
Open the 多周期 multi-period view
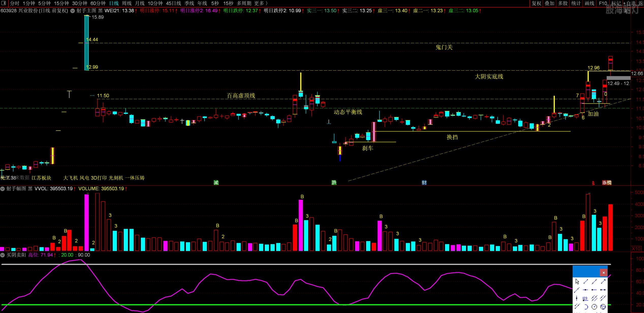coord(244,3)
